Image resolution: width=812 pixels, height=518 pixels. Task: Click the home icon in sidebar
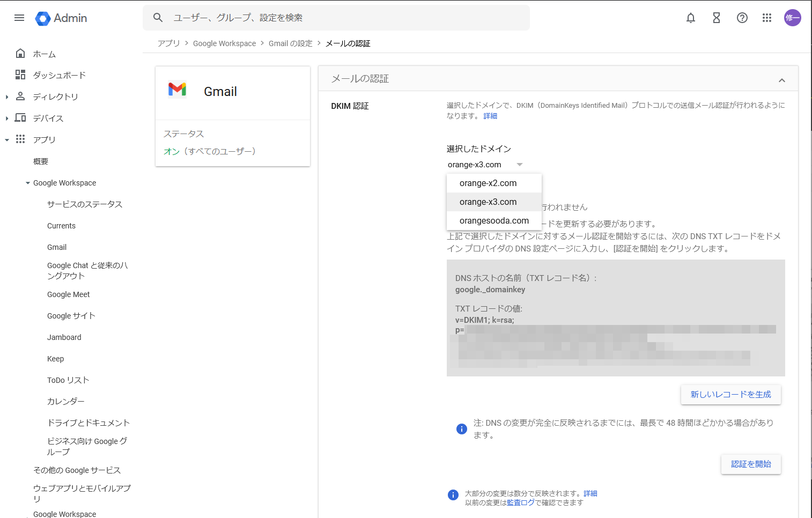coord(20,54)
